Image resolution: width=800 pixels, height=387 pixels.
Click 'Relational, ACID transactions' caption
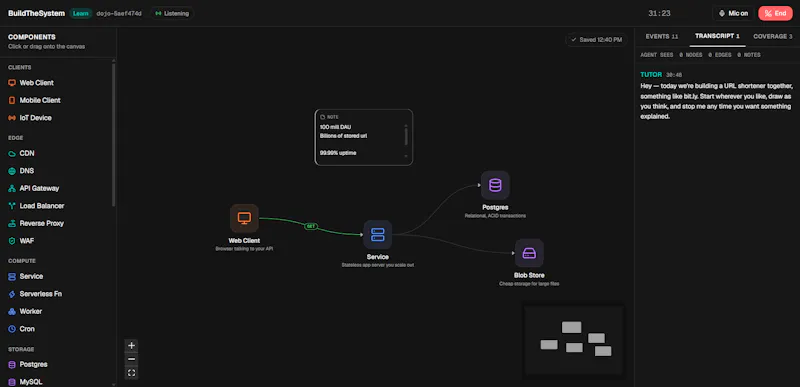pos(495,216)
